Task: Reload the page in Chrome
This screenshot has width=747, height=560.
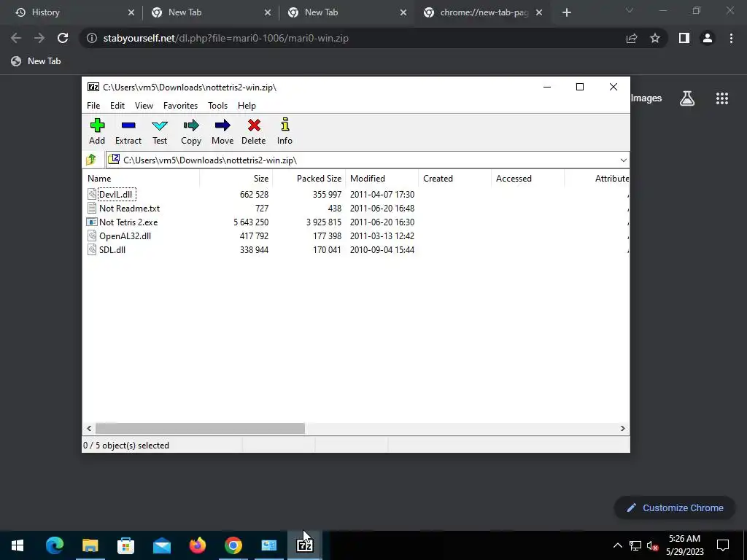Action: pos(63,38)
